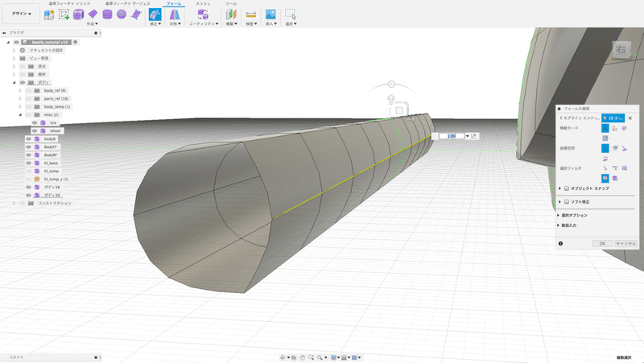Click the zoom window icon in navigation bar
This screenshot has height=363, width=644.
312,357
